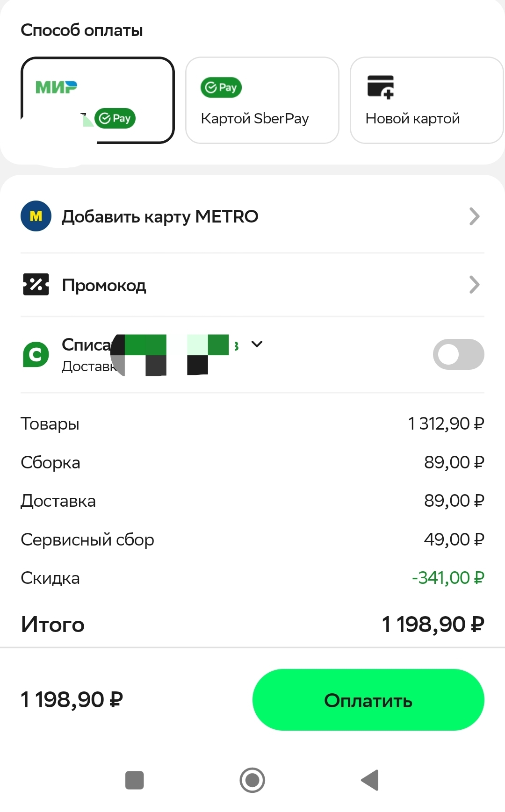Screen dimensions: 505x812
Task: Enable the bonus write-off switch
Action: [x=458, y=354]
